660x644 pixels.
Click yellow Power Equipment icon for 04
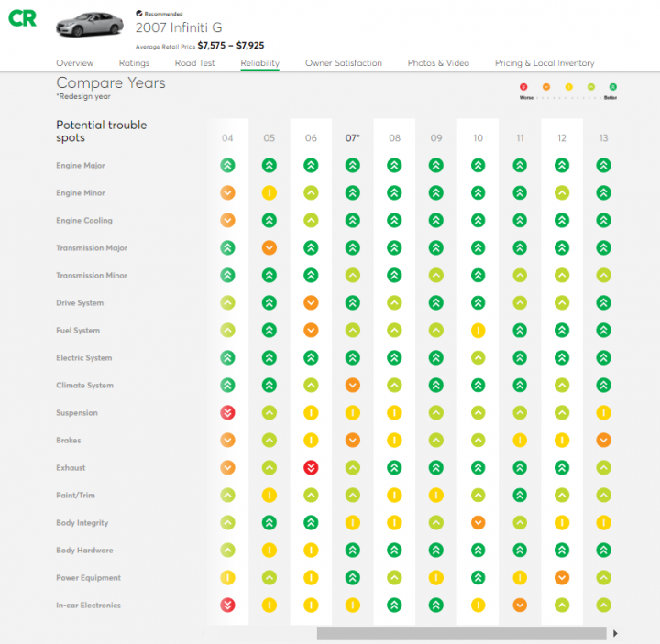click(x=227, y=577)
